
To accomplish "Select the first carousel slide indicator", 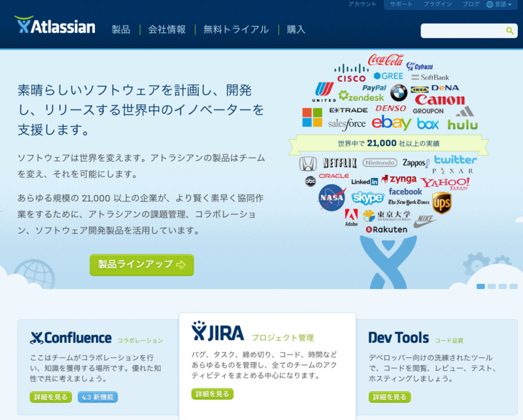I will 481,287.
